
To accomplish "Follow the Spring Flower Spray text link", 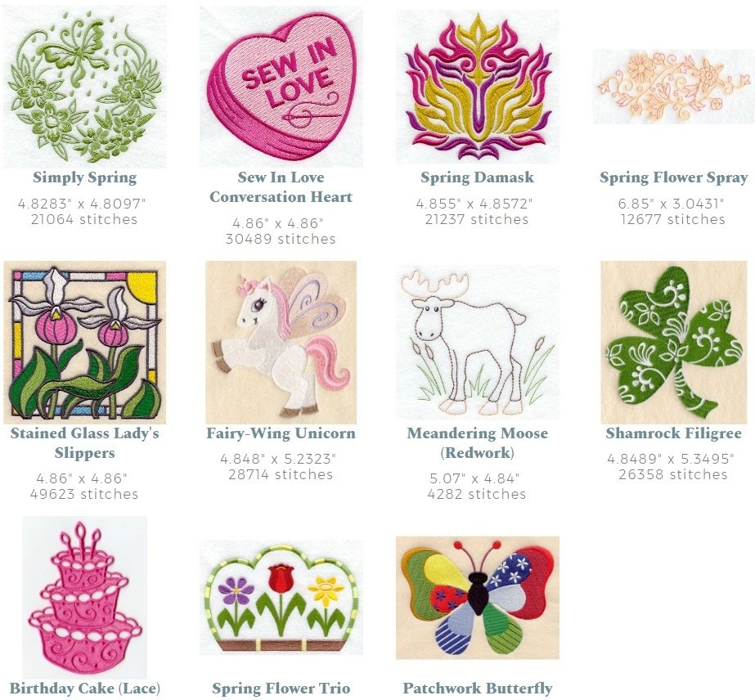I will [x=674, y=177].
